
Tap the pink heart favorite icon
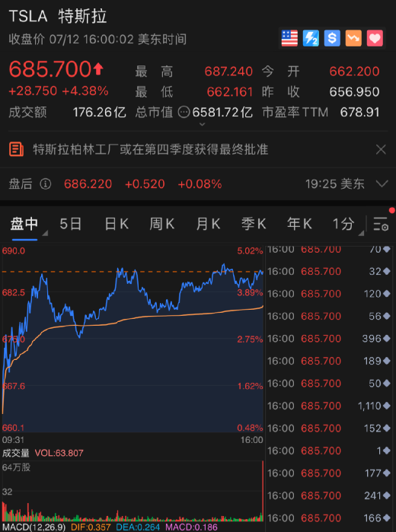(375, 38)
